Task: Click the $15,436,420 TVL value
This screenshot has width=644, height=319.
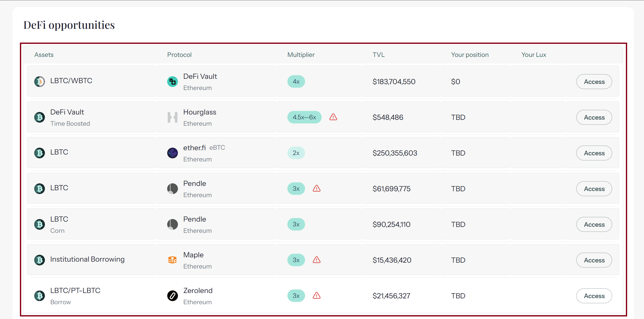Action: click(x=392, y=260)
